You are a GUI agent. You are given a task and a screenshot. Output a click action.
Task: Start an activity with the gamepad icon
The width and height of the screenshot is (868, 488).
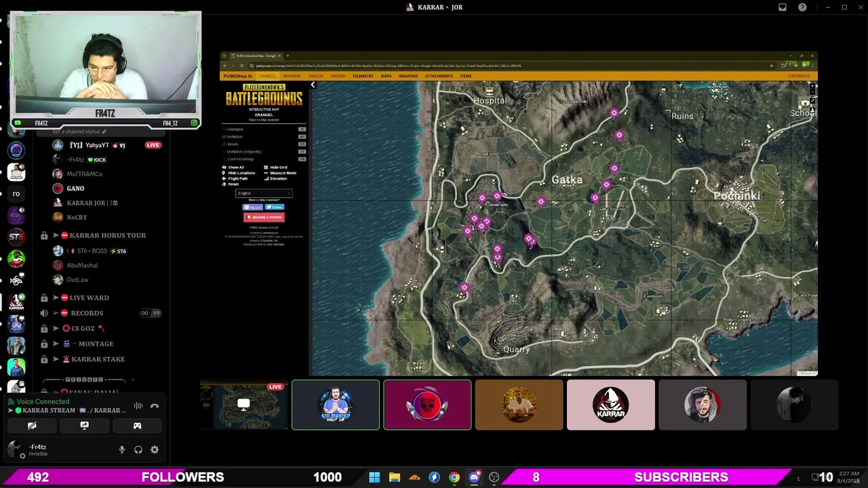point(137,426)
